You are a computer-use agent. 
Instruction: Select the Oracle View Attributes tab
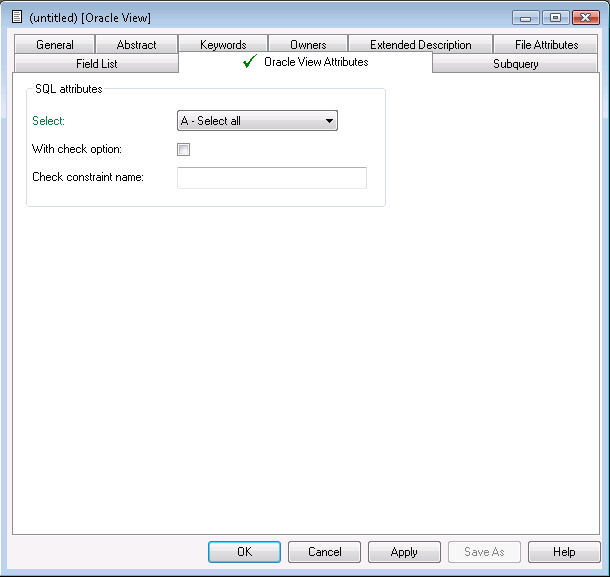point(315,62)
